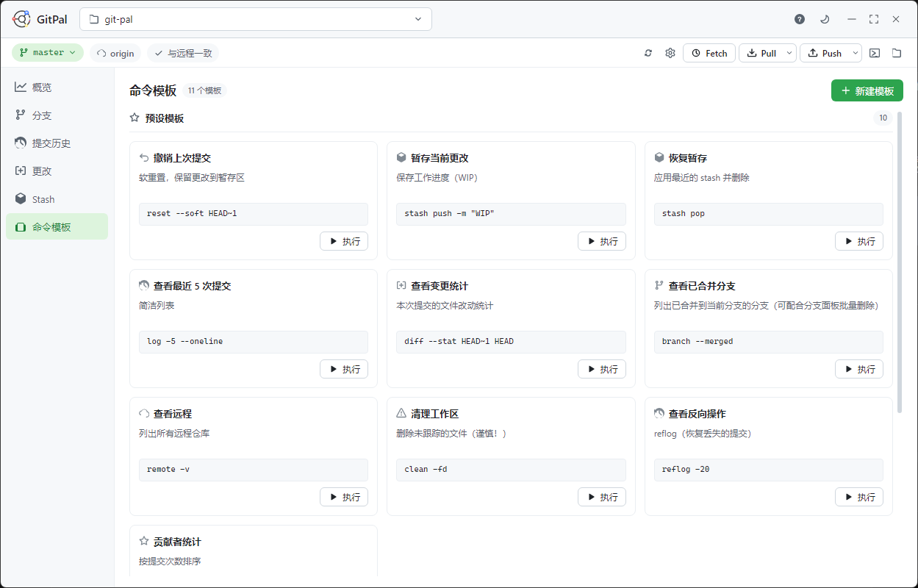Open the repository folder icon
This screenshot has height=588, width=918.
click(897, 53)
